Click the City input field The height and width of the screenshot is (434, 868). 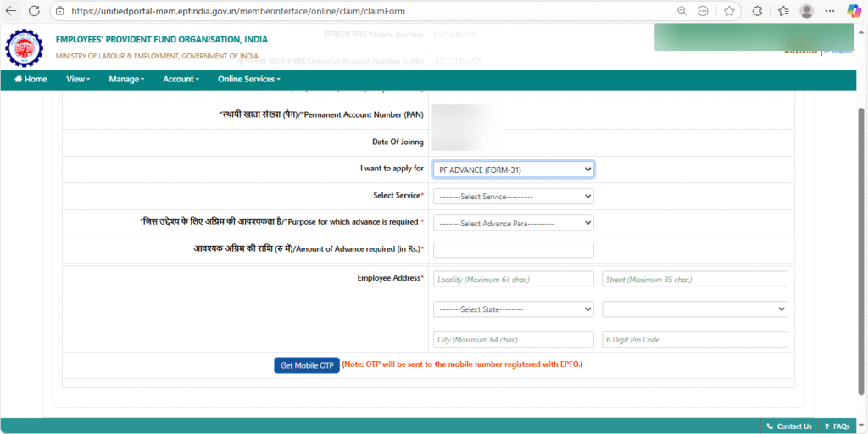[513, 339]
